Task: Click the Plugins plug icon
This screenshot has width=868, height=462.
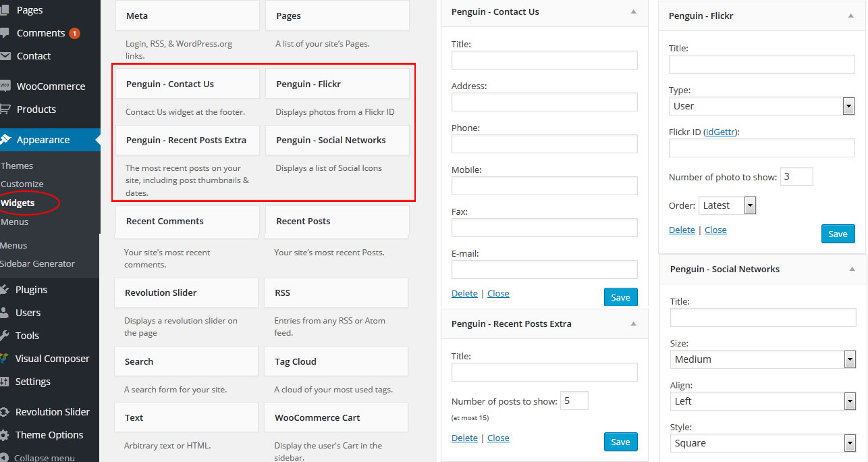Action: click(5, 290)
